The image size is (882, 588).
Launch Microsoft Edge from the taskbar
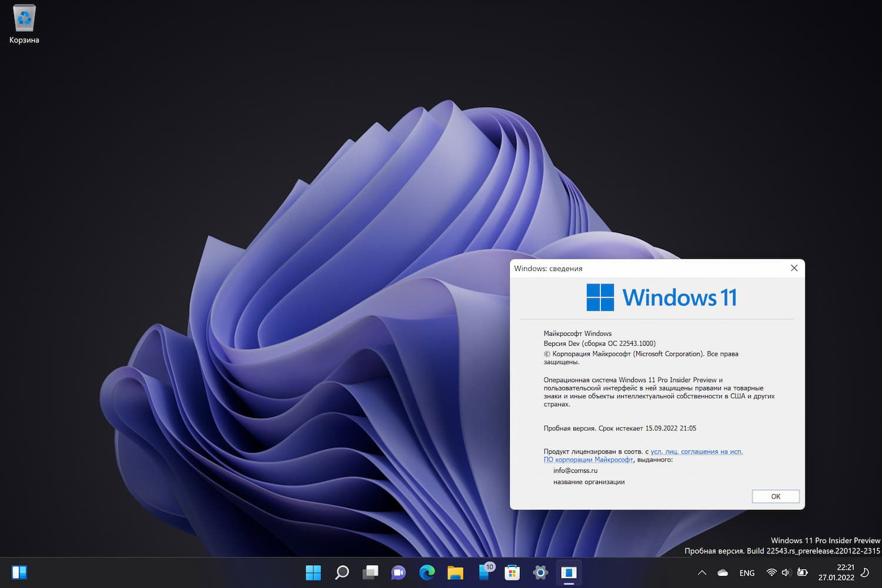tap(427, 572)
